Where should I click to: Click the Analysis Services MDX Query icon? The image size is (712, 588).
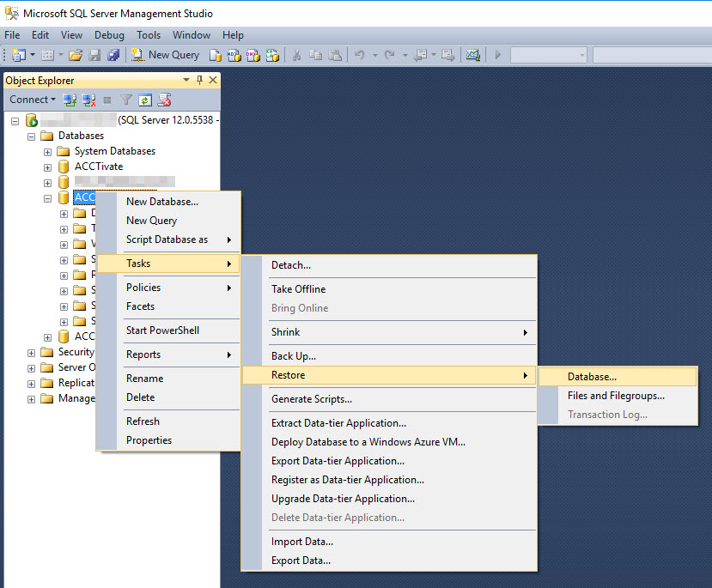234,55
